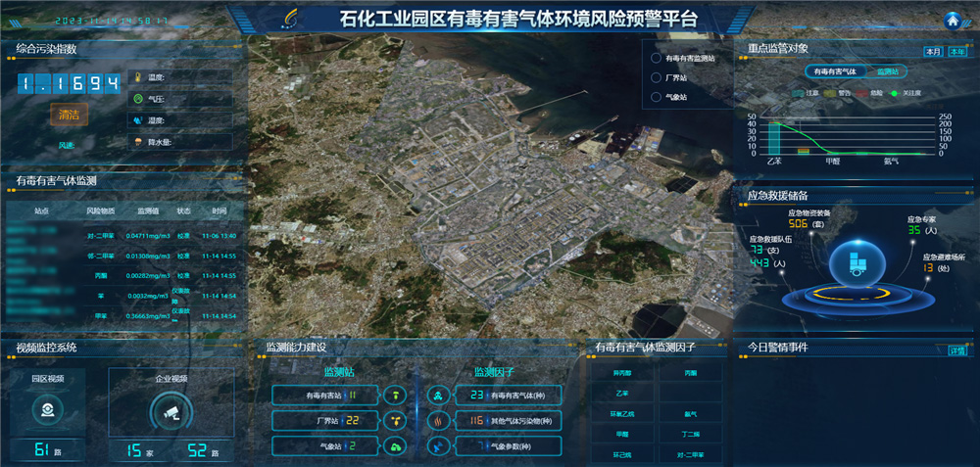The image size is (980, 467).
Task: Click the 乙苯 bar in the chart
Action: coord(774,138)
